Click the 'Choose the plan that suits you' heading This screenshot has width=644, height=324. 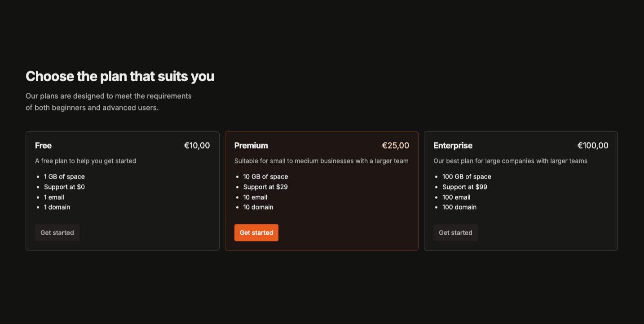click(120, 76)
